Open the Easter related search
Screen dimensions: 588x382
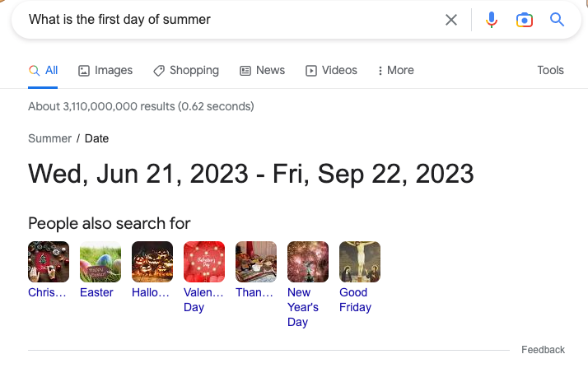(96, 292)
